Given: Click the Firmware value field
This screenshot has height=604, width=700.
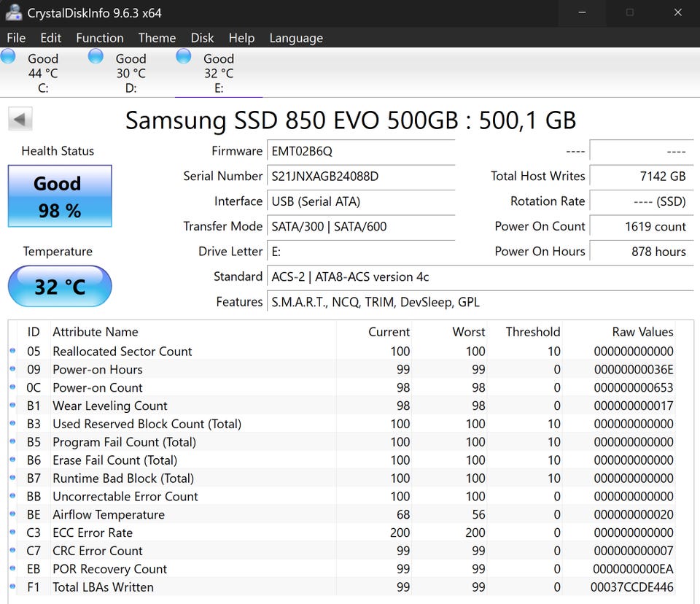Looking at the screenshot, I should (361, 151).
